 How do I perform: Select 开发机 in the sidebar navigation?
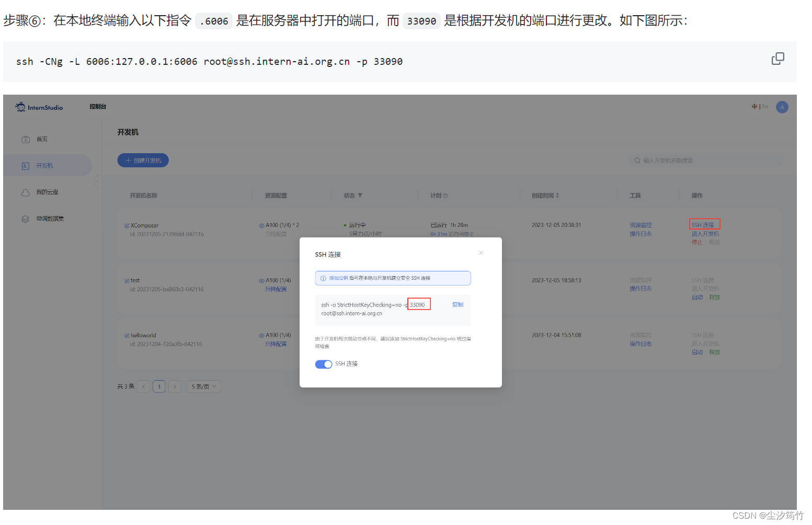tap(44, 165)
